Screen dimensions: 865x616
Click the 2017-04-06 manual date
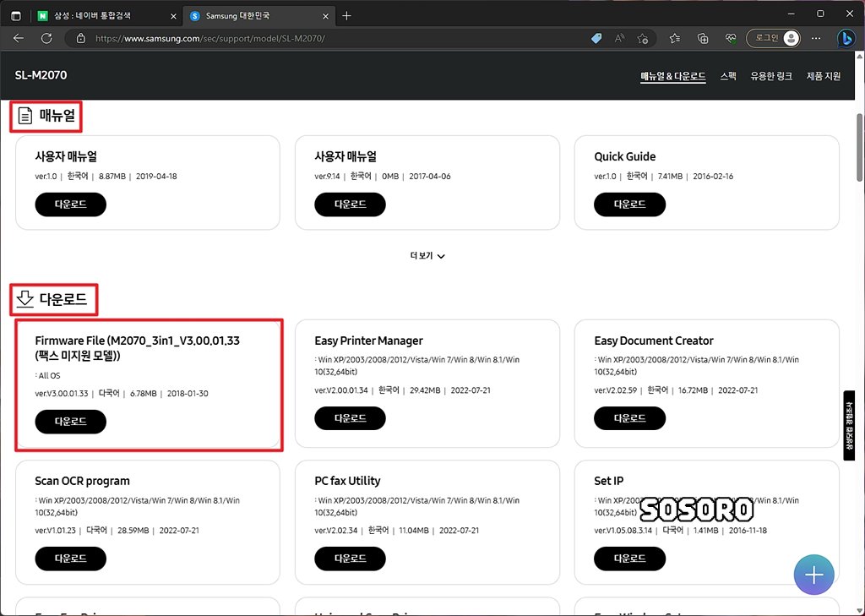tap(430, 176)
